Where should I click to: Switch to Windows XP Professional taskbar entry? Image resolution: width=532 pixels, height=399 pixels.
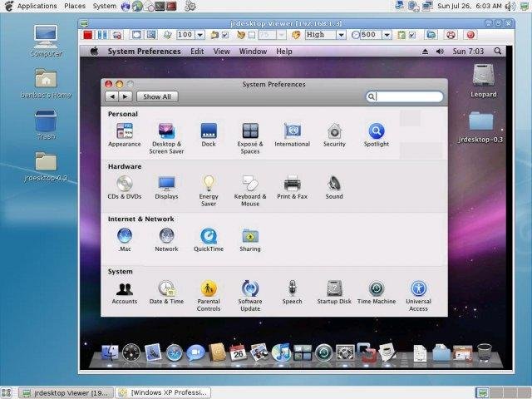pos(163,392)
